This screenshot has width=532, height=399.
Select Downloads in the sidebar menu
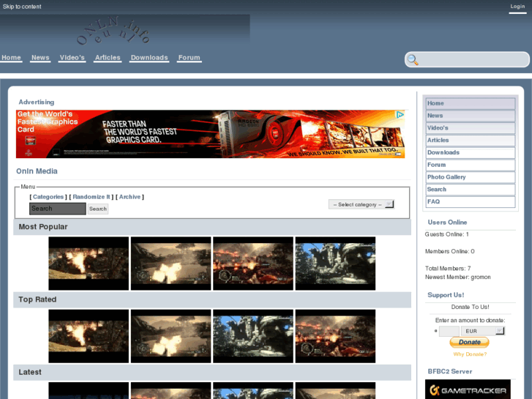coord(471,153)
